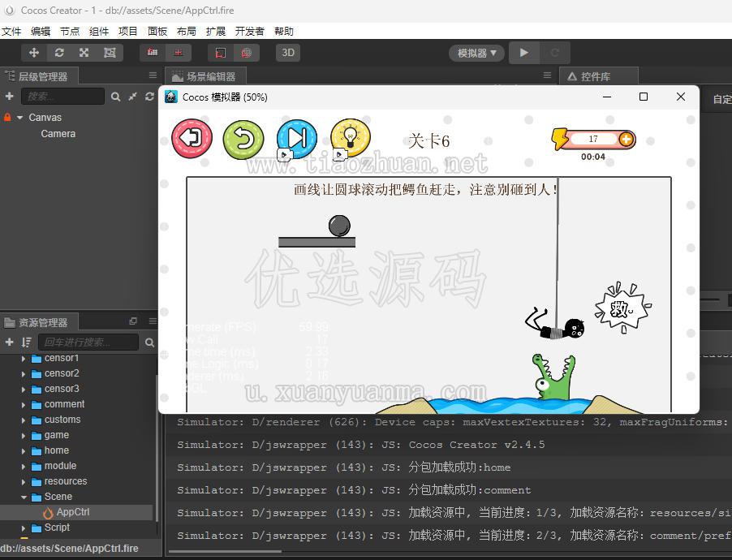Pop out the assets panel icon
Viewport: 732px width, 560px height.
tap(133, 321)
